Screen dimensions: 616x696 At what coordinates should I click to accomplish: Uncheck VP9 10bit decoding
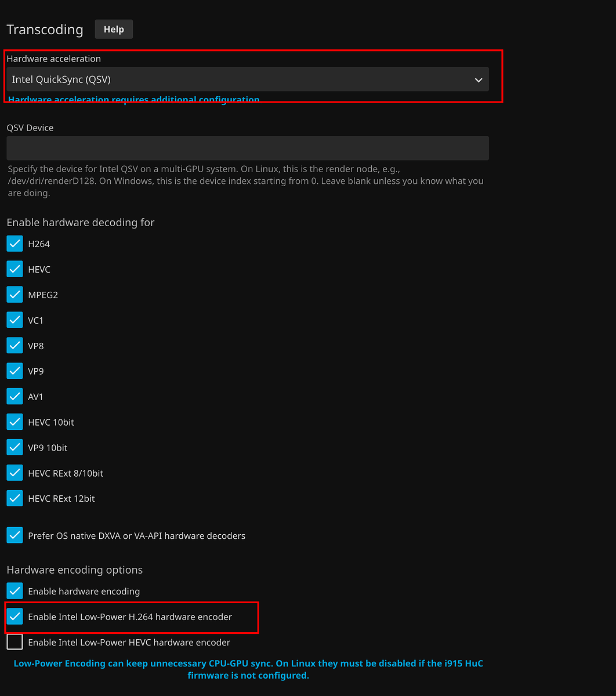(x=15, y=448)
